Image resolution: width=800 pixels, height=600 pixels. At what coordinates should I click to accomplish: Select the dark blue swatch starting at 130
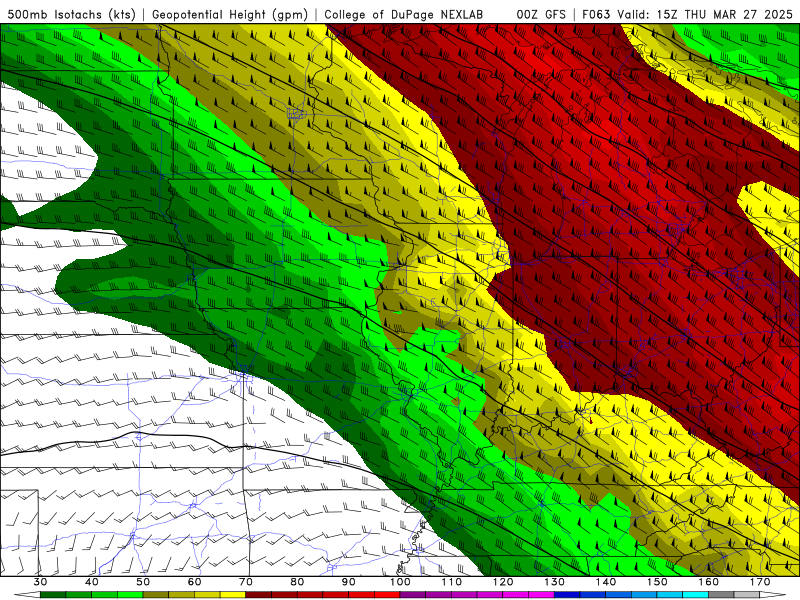[568, 595]
